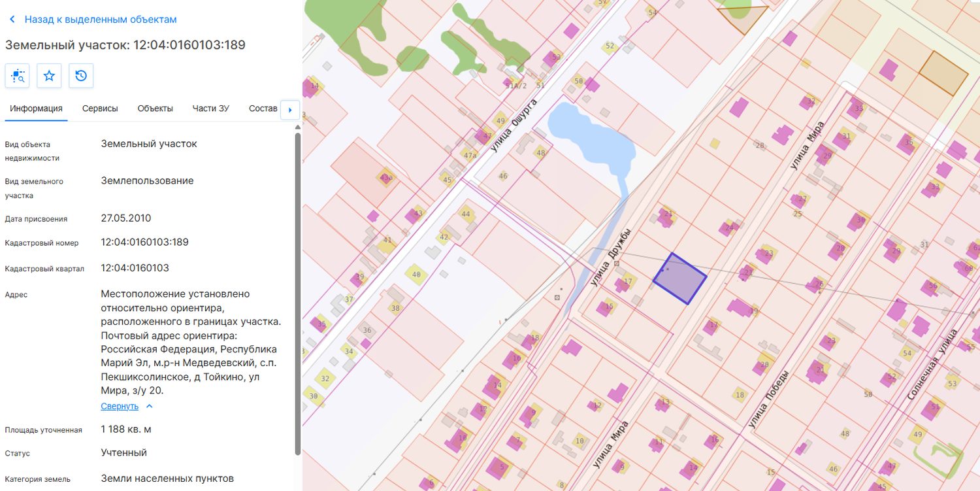Click the chevron next to Свернуть
Screen dimensions: 980x491
[150, 406]
